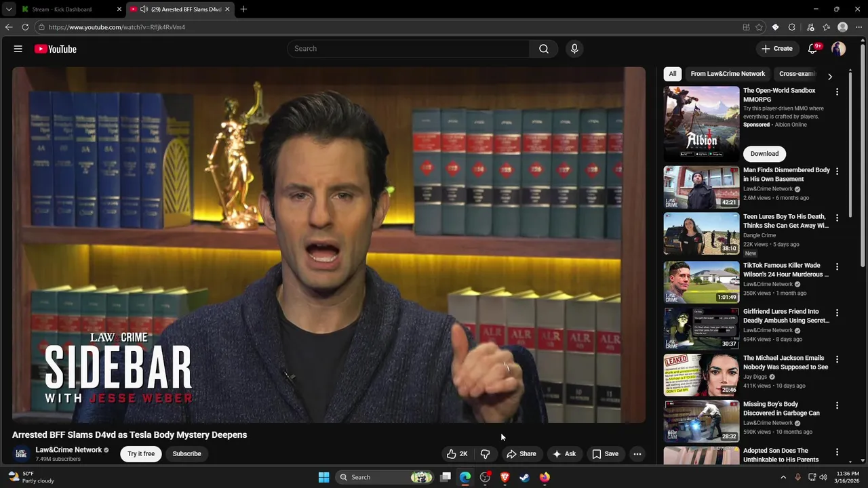Image resolution: width=868 pixels, height=488 pixels.
Task: Open Law&Crime Network channel avatar
Action: pyautogui.click(x=21, y=454)
